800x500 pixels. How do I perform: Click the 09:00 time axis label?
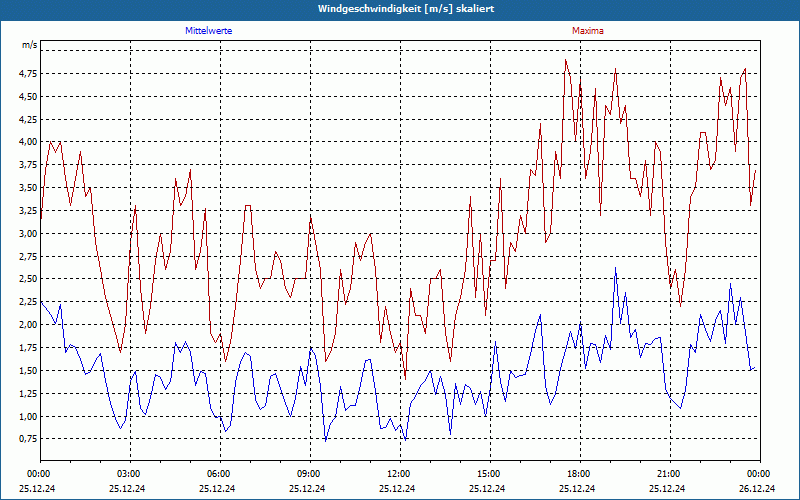309,474
